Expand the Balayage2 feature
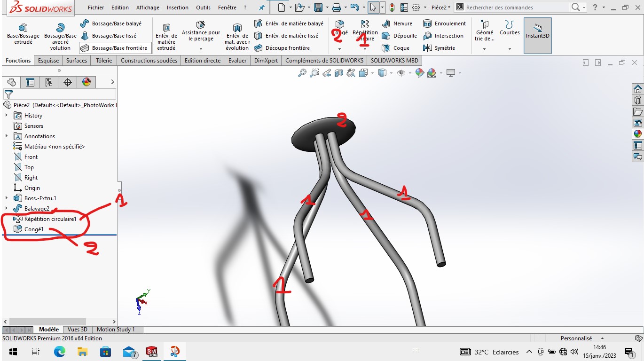 coord(7,209)
